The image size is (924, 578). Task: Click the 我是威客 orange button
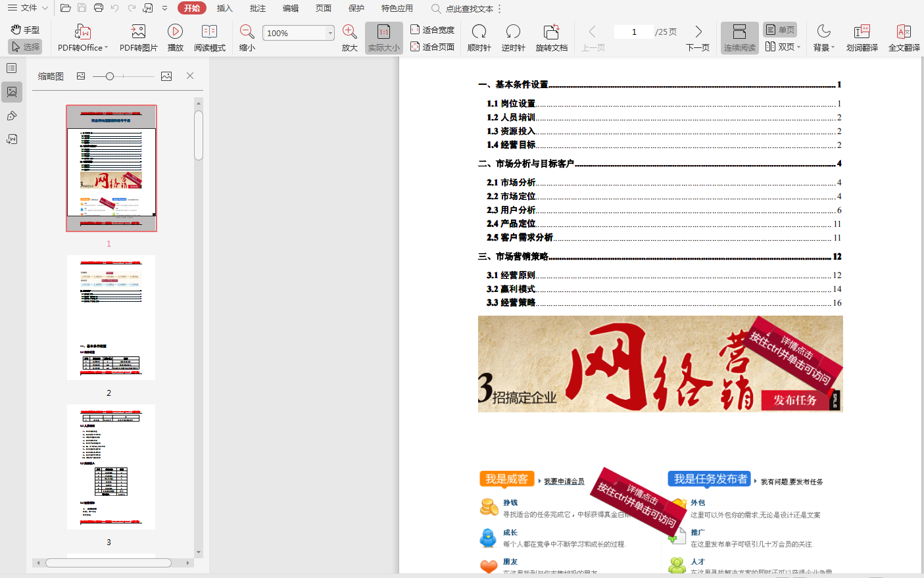pyautogui.click(x=506, y=479)
